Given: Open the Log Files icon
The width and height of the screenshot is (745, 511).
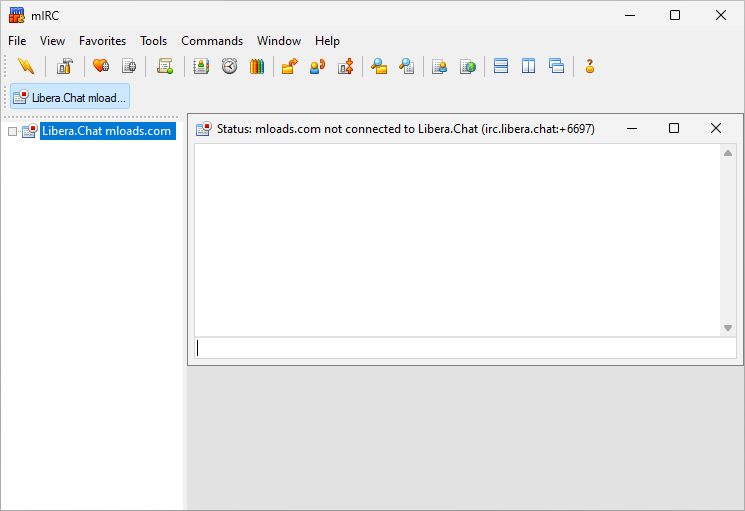Looking at the screenshot, I should tap(407, 66).
